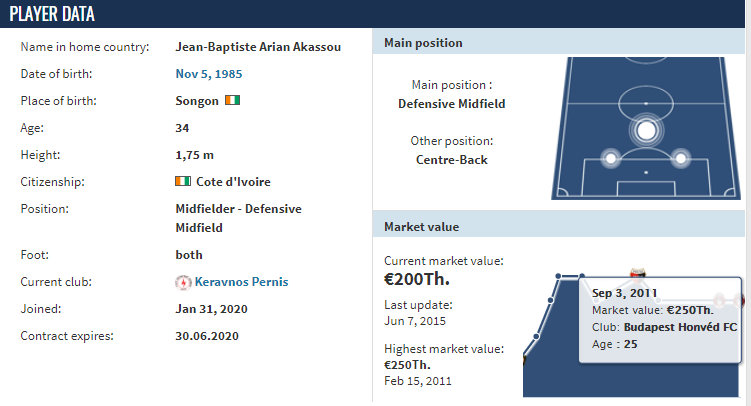751x406 pixels.
Task: Click the PLAYER DATA title bar
Action: click(x=376, y=14)
